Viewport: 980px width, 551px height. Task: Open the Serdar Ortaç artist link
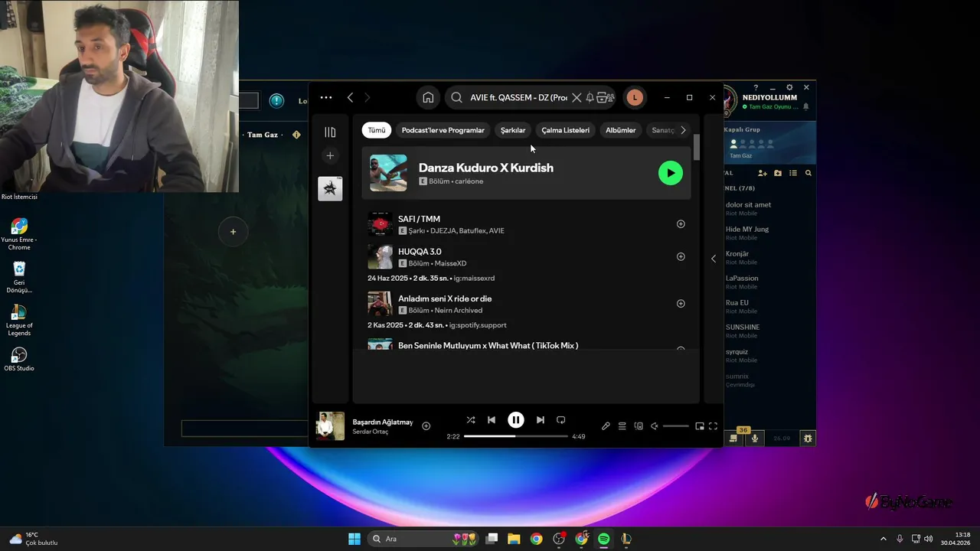click(x=371, y=432)
